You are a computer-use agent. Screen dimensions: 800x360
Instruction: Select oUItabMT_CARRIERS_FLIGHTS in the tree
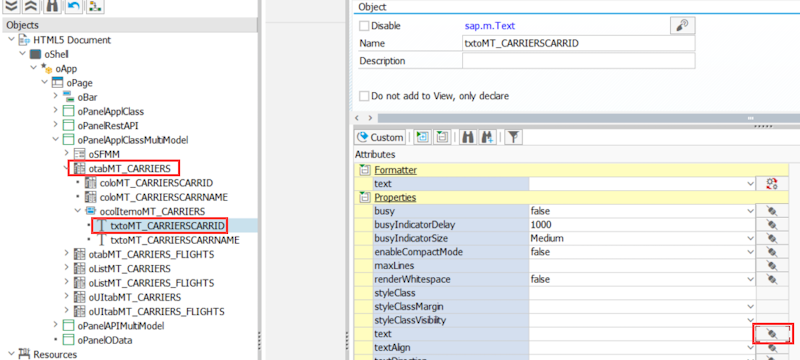point(156,311)
